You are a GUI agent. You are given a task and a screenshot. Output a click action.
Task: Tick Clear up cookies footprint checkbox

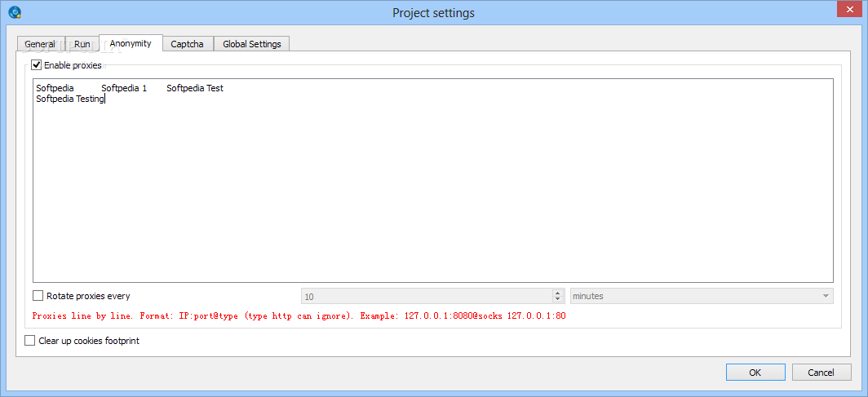[x=30, y=341]
